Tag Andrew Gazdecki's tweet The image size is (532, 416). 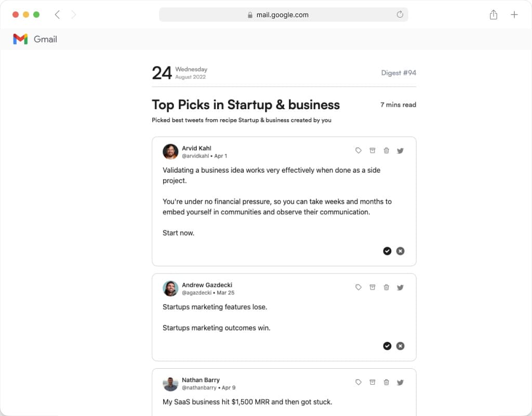pyautogui.click(x=358, y=287)
